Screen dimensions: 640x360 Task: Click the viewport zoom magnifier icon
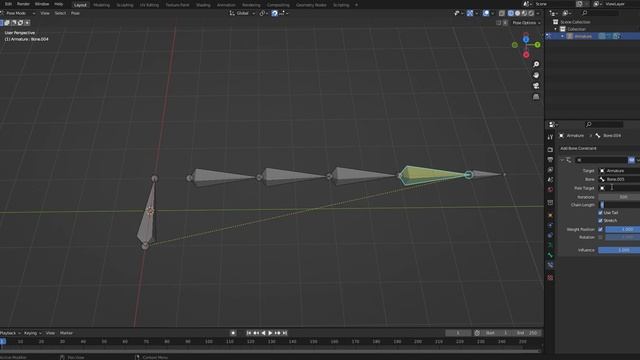point(536,64)
